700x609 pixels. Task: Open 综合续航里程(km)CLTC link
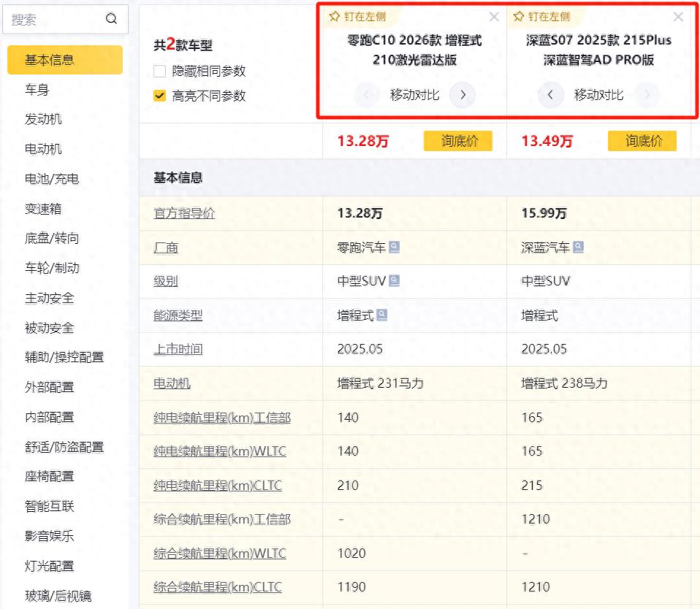click(218, 587)
